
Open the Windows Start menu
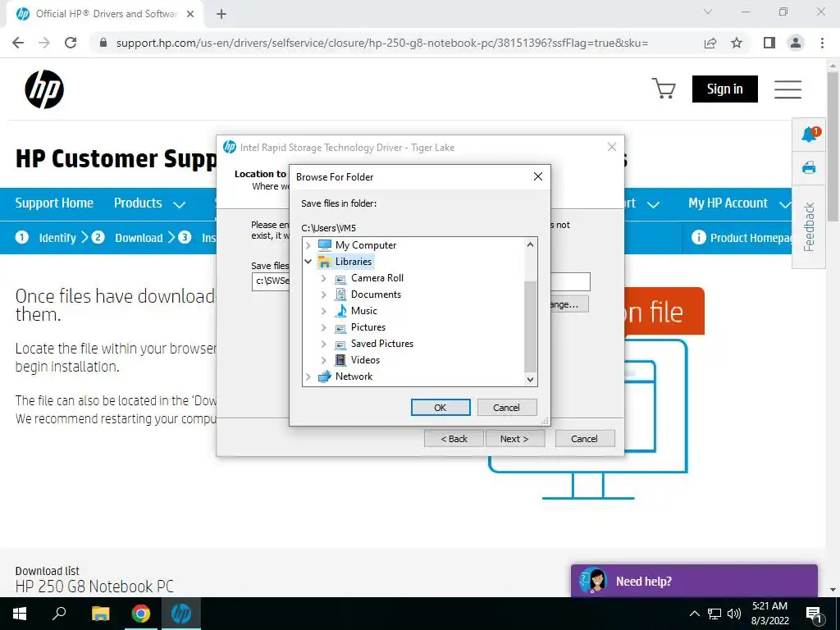pos(20,614)
